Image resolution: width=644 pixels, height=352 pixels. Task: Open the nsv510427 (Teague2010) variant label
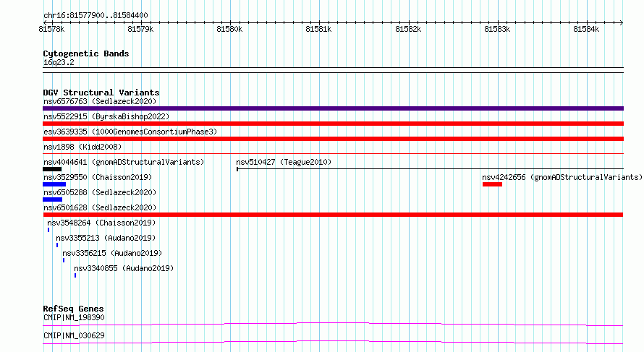[284, 162]
